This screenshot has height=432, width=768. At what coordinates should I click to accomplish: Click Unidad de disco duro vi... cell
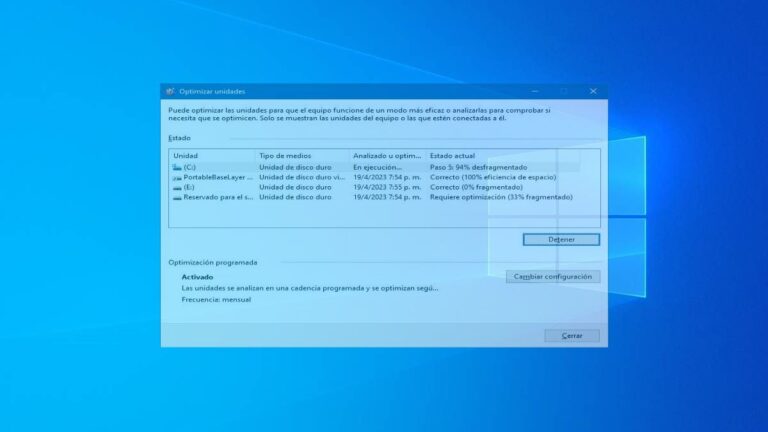coord(302,177)
